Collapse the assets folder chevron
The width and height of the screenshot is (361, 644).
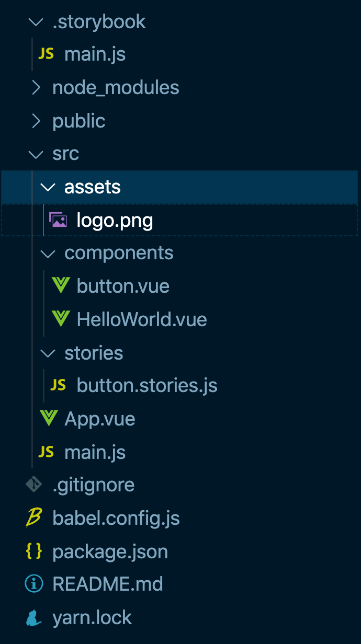pos(48,187)
